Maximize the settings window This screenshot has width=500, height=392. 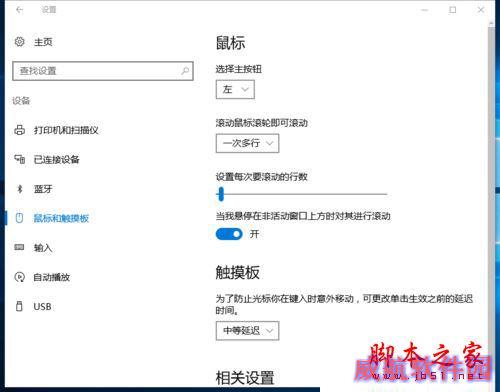[453, 10]
